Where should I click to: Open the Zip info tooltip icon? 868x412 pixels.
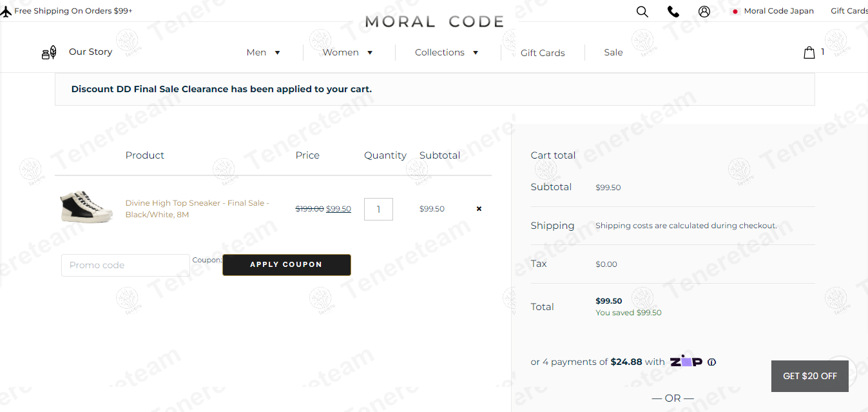pyautogui.click(x=711, y=362)
